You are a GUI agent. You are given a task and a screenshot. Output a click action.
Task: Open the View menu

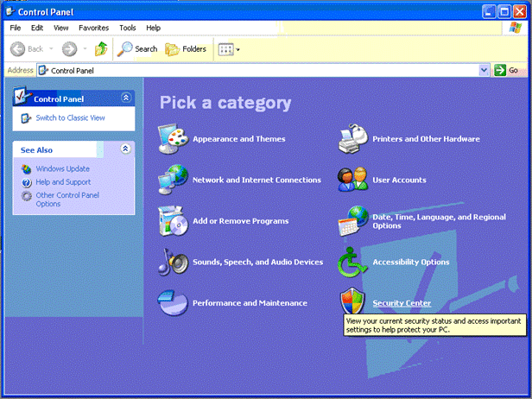pyautogui.click(x=61, y=28)
